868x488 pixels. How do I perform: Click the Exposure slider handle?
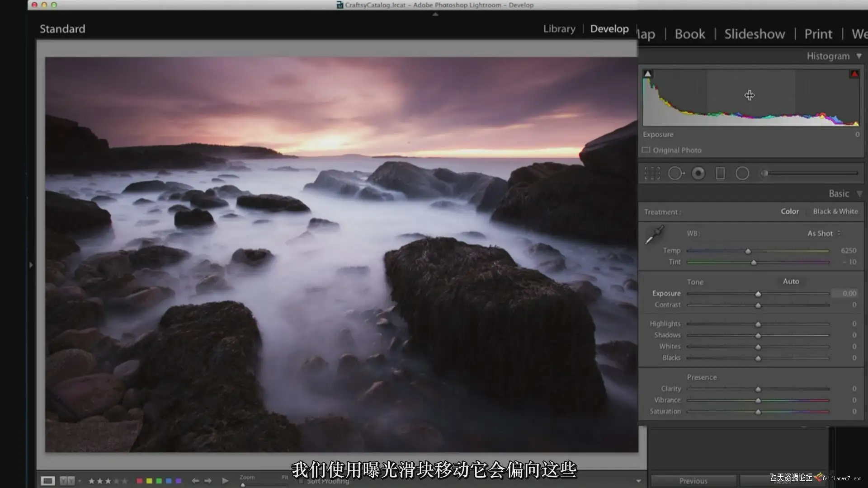pos(758,294)
